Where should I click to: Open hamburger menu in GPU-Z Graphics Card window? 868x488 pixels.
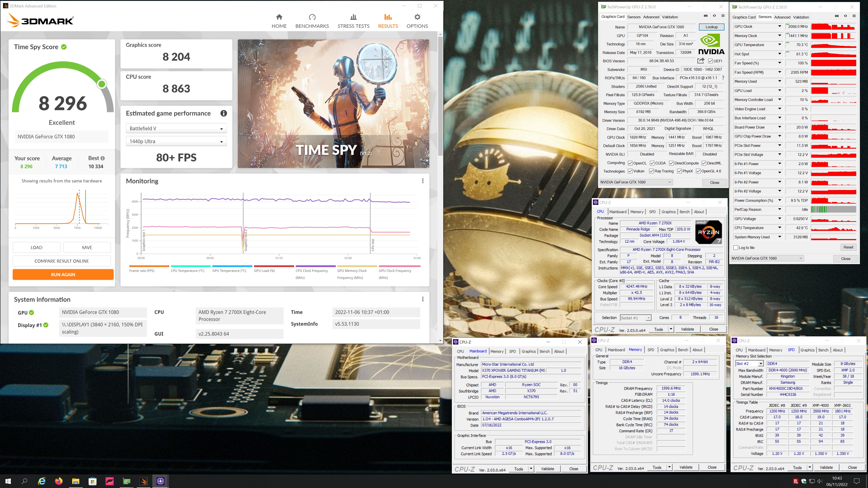[723, 16]
